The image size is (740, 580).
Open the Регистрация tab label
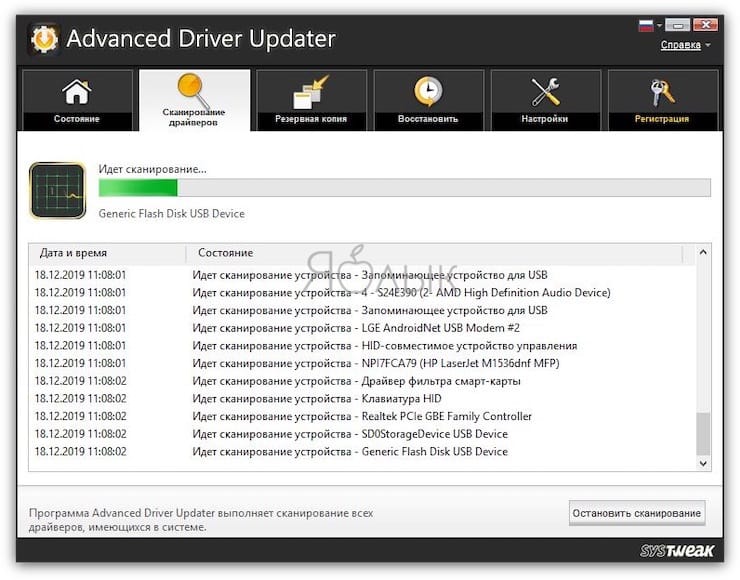(x=662, y=119)
